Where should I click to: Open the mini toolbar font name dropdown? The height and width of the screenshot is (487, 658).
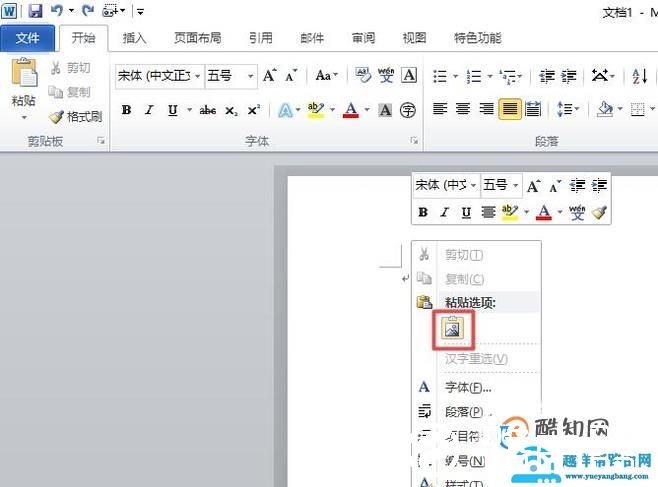click(x=473, y=185)
